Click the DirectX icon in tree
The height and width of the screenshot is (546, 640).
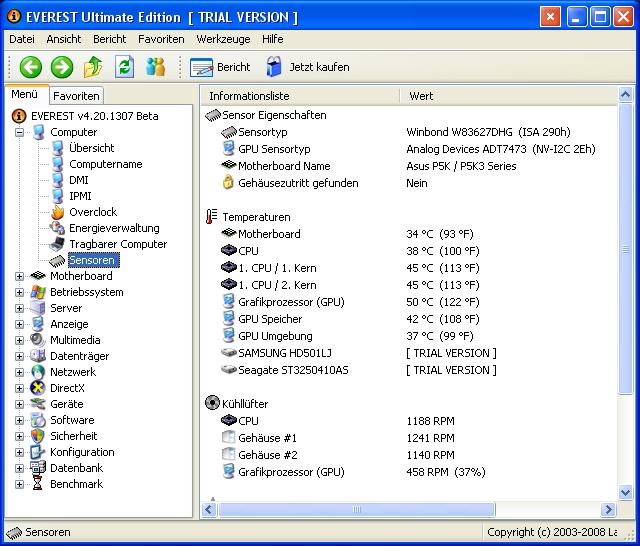[38, 388]
